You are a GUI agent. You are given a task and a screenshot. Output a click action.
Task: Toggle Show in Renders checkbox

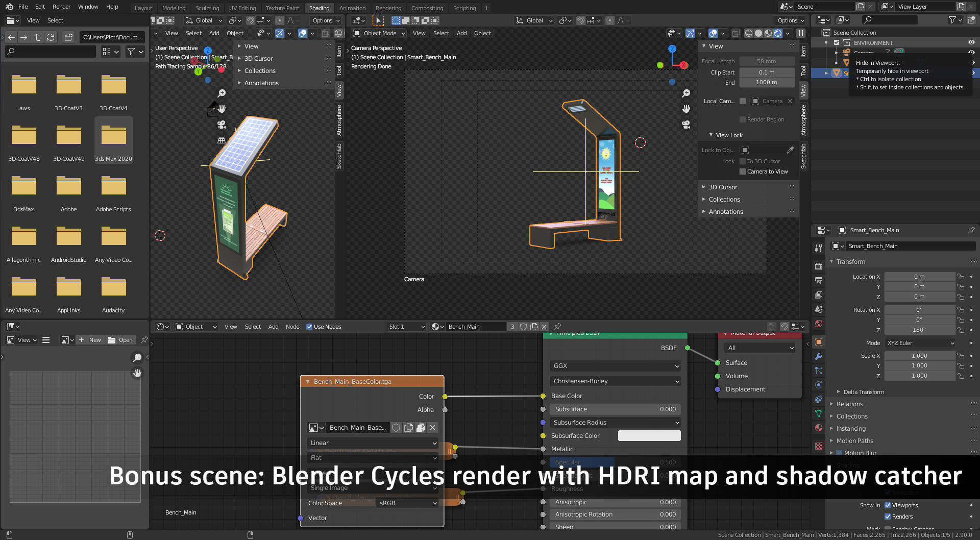click(888, 517)
